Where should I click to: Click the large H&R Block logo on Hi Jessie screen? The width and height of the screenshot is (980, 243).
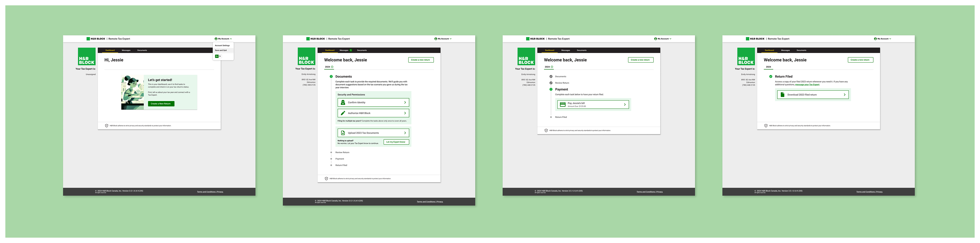click(87, 57)
